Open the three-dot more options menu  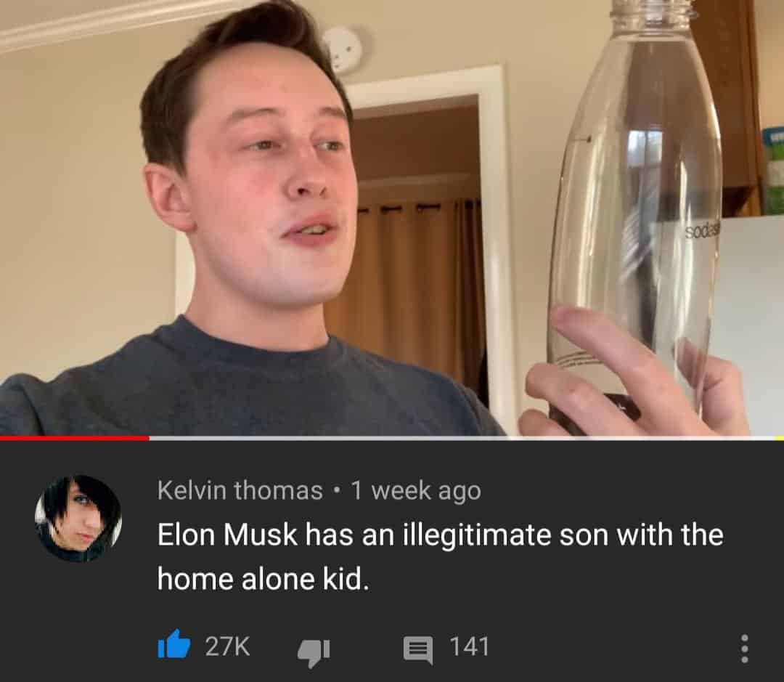coord(744,649)
